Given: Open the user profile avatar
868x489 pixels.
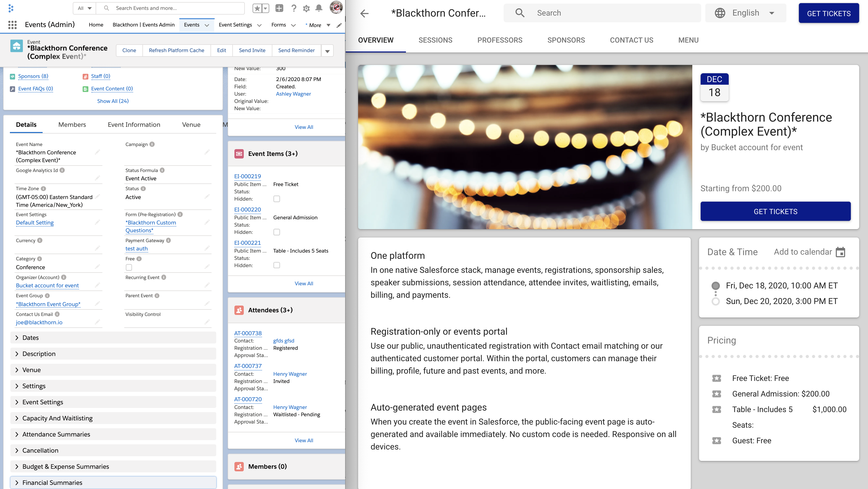Looking at the screenshot, I should click(x=336, y=8).
